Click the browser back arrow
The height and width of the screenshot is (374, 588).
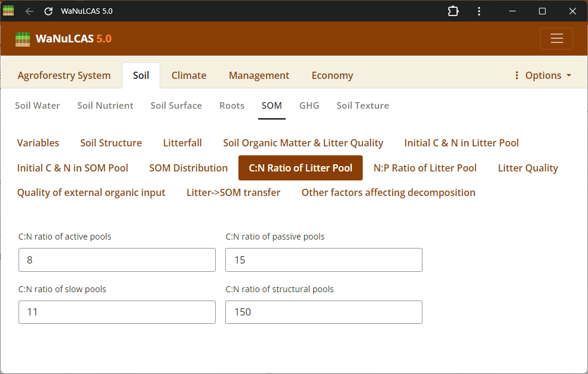click(x=29, y=11)
